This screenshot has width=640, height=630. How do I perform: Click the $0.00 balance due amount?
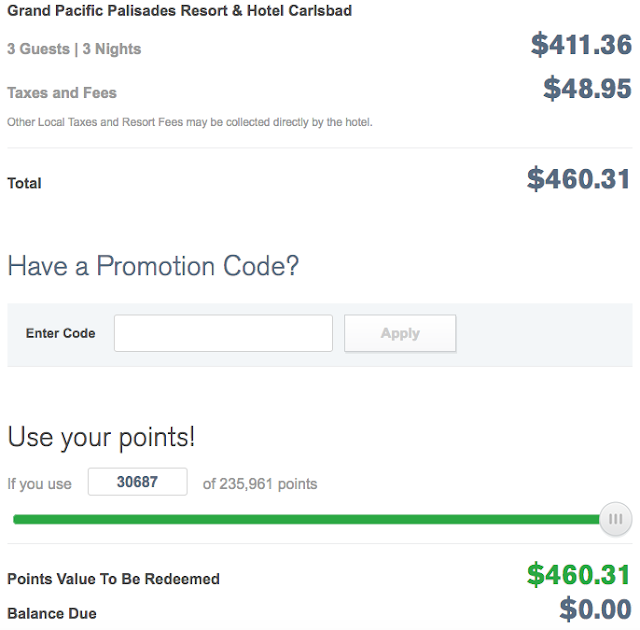pyautogui.click(x=595, y=609)
